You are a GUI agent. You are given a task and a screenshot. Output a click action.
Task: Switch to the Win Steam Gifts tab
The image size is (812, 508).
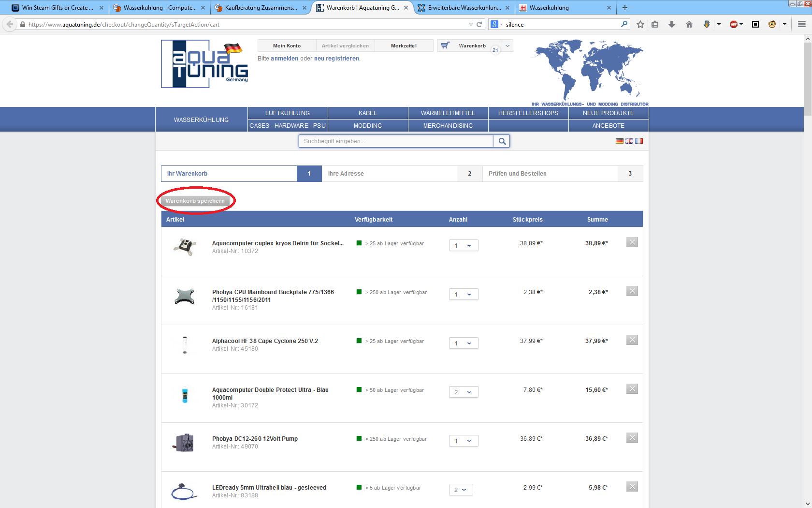click(58, 8)
